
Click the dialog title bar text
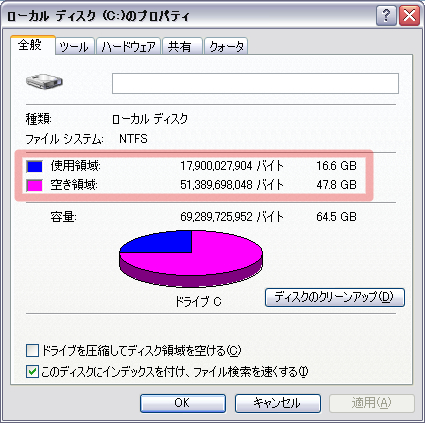point(98,16)
